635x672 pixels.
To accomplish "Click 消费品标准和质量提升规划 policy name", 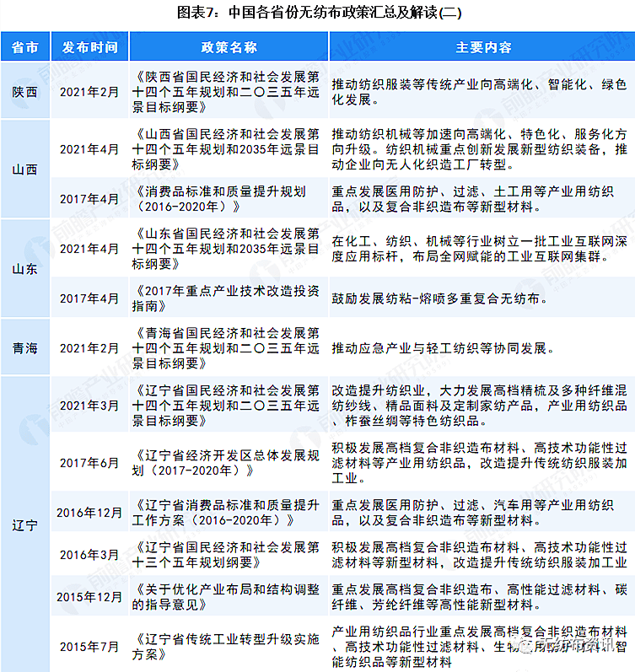I will [218, 199].
